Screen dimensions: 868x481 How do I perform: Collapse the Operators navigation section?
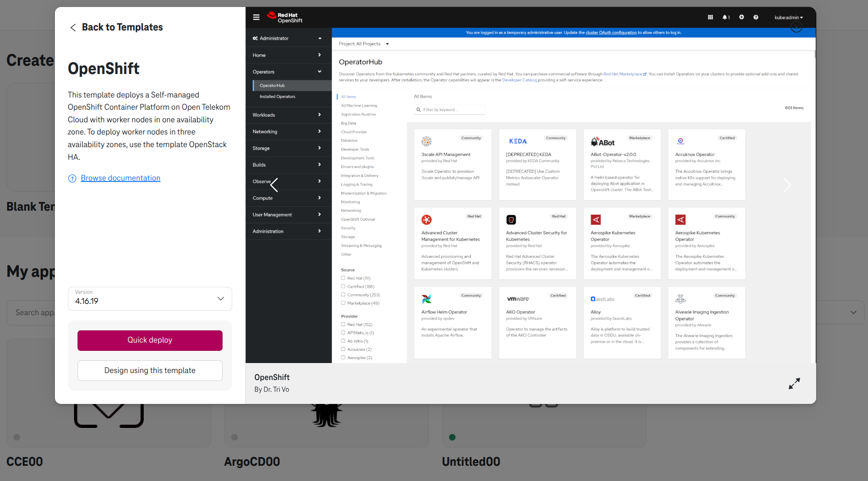(x=288, y=72)
